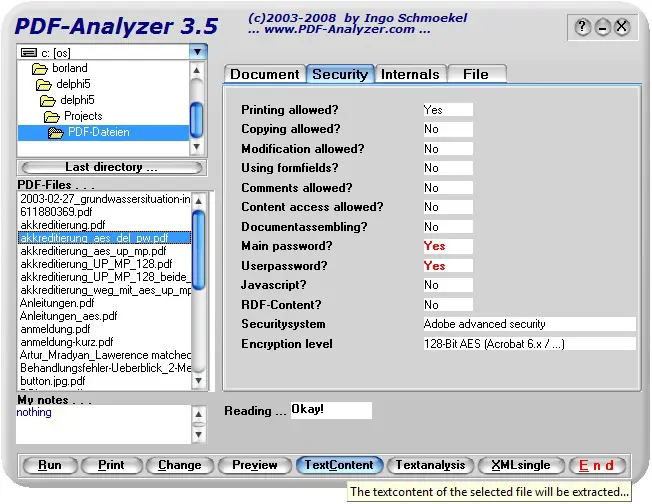Click the Reading status Okay! field

pos(331,410)
